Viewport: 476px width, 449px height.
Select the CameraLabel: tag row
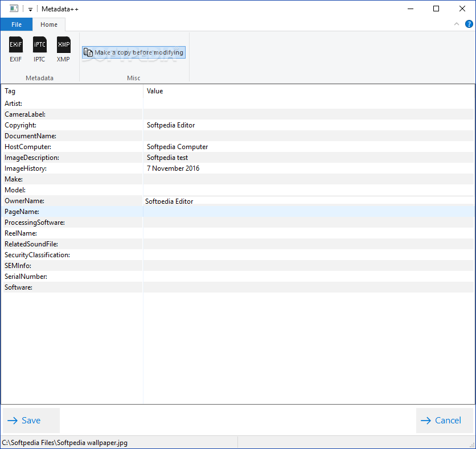(x=238, y=114)
